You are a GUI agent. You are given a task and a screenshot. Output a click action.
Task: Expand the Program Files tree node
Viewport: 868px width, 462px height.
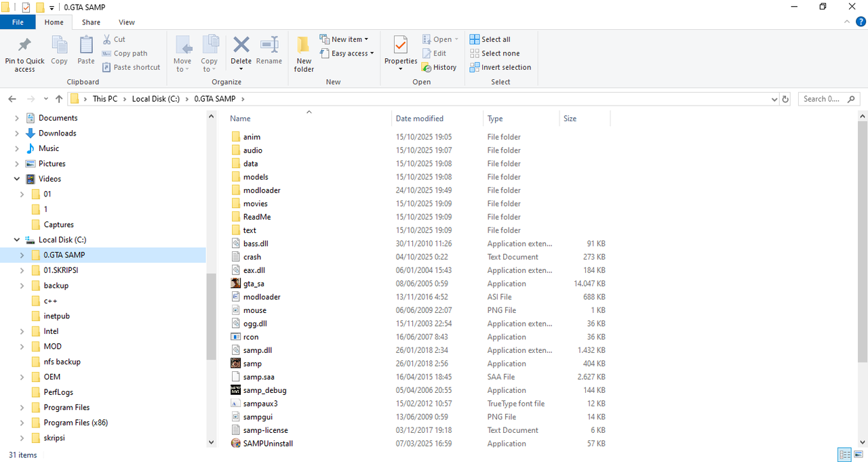(22, 407)
